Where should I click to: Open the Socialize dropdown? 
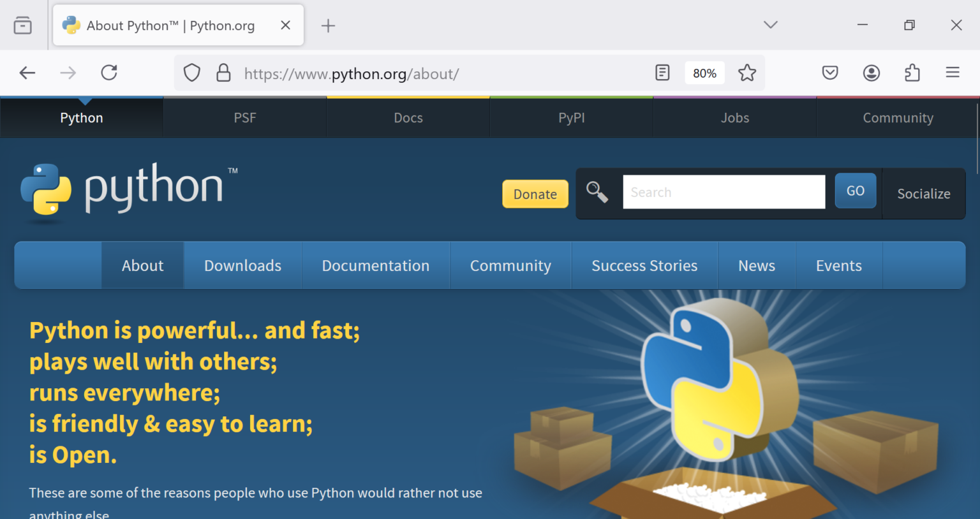(923, 194)
